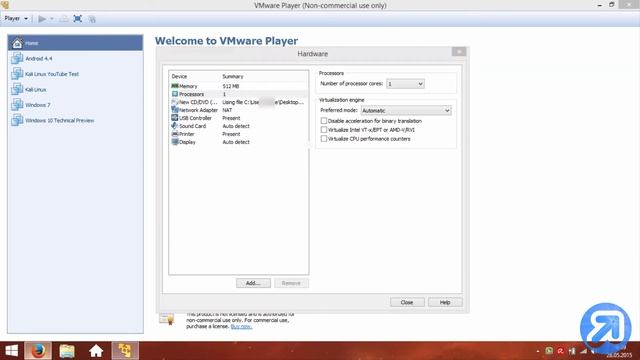Show hidden tray icons arrow

pyautogui.click(x=538, y=351)
